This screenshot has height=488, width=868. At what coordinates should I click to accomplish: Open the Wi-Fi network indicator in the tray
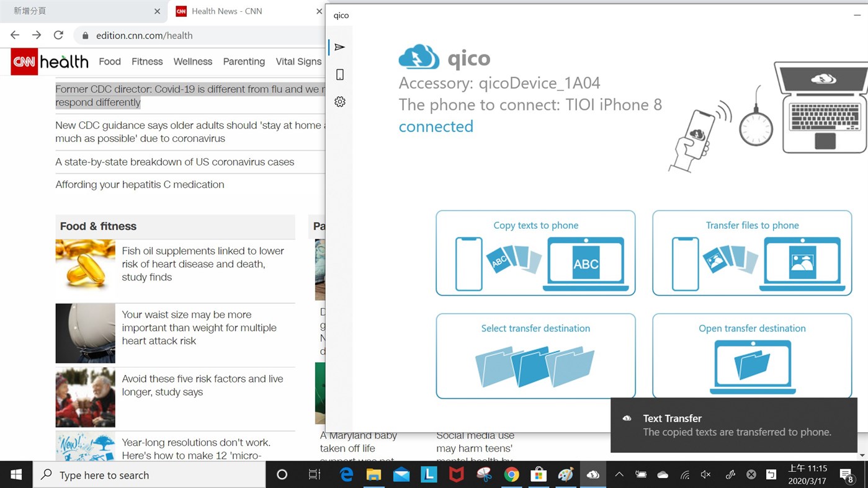pos(684,474)
